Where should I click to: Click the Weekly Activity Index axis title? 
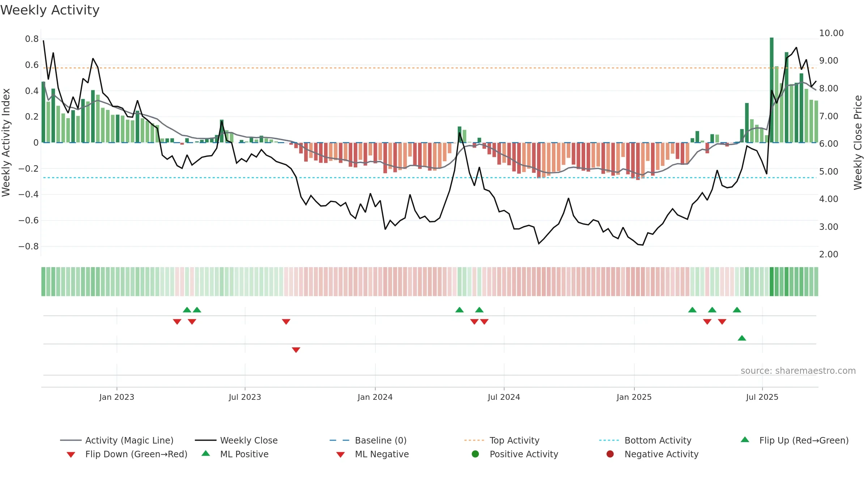pyautogui.click(x=6, y=142)
